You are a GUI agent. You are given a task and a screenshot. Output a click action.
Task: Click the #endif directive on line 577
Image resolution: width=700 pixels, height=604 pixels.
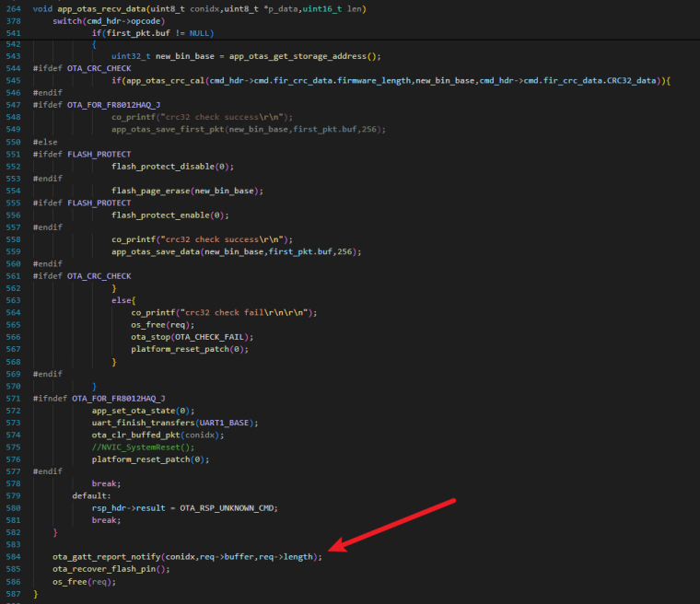48,471
